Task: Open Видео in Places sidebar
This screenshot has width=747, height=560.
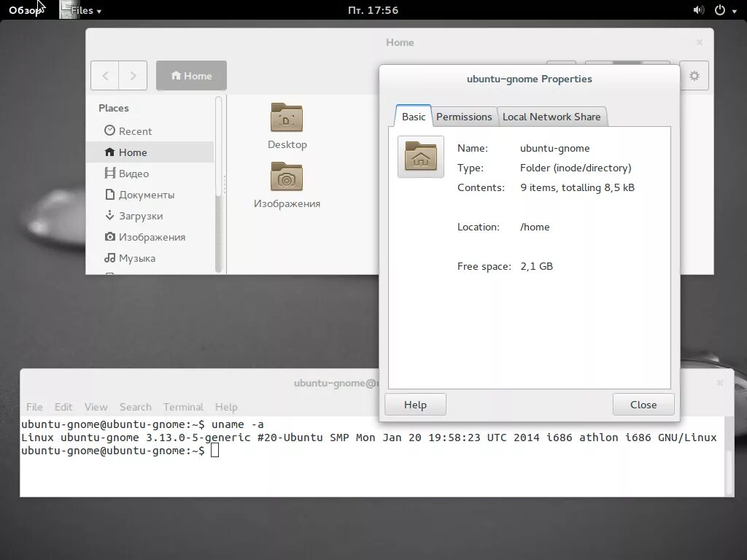Action: [x=150, y=174]
